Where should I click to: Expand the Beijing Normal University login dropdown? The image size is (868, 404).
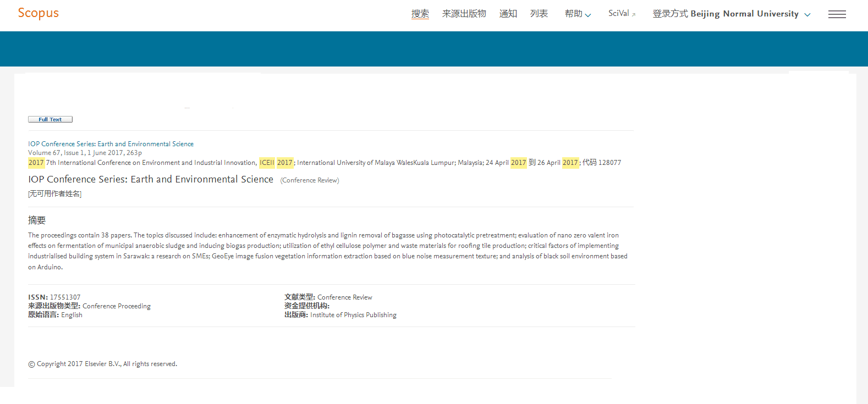pyautogui.click(x=732, y=14)
